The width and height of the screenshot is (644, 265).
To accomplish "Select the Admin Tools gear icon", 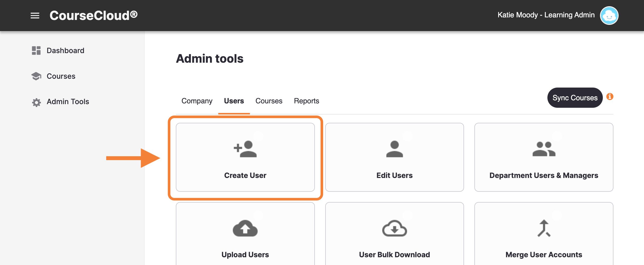I will click(36, 102).
